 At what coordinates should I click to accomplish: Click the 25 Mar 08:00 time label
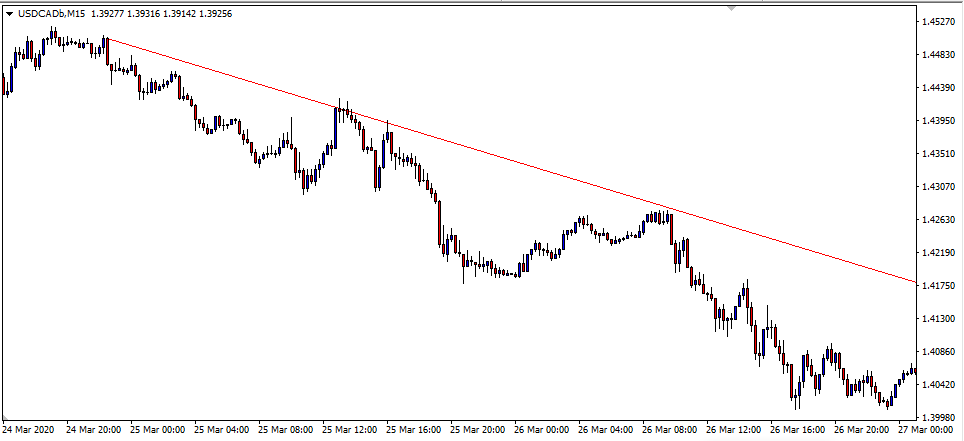click(x=285, y=428)
